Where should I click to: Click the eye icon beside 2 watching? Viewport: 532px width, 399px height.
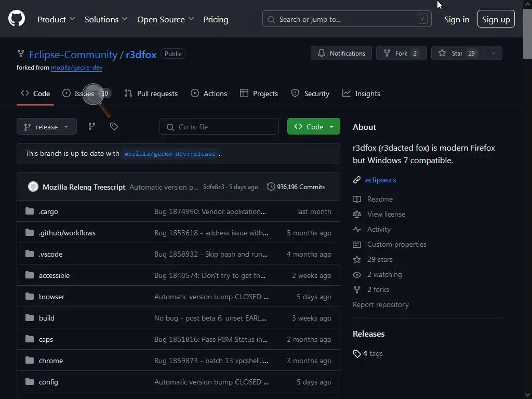pyautogui.click(x=356, y=274)
